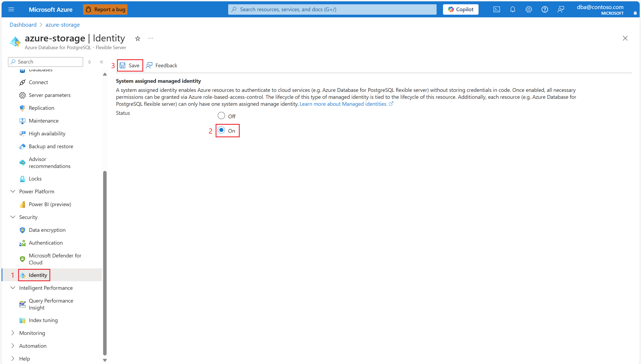Expand the Monitoring section
Screen dimensions: 641x364
[13, 333]
